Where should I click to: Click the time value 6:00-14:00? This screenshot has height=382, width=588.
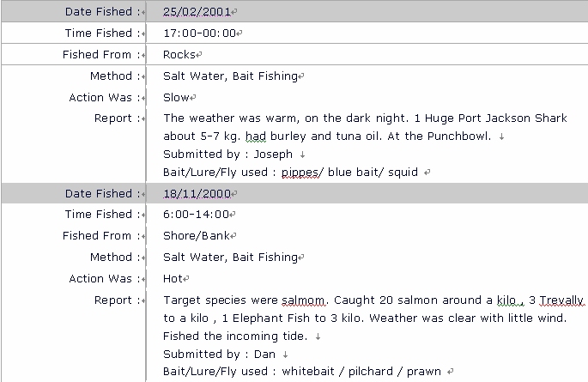tap(196, 215)
